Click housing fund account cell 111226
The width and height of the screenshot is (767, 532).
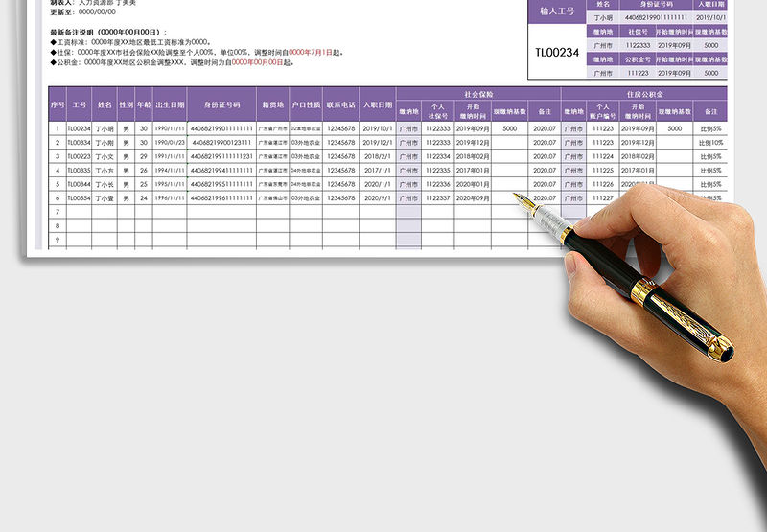pyautogui.click(x=603, y=184)
